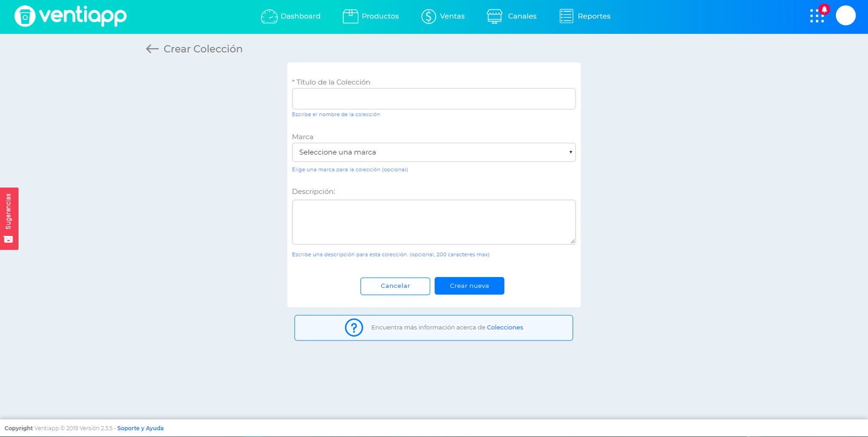The width and height of the screenshot is (868, 437).
Task: Open the apps grid with notification bell
Action: [x=818, y=14]
